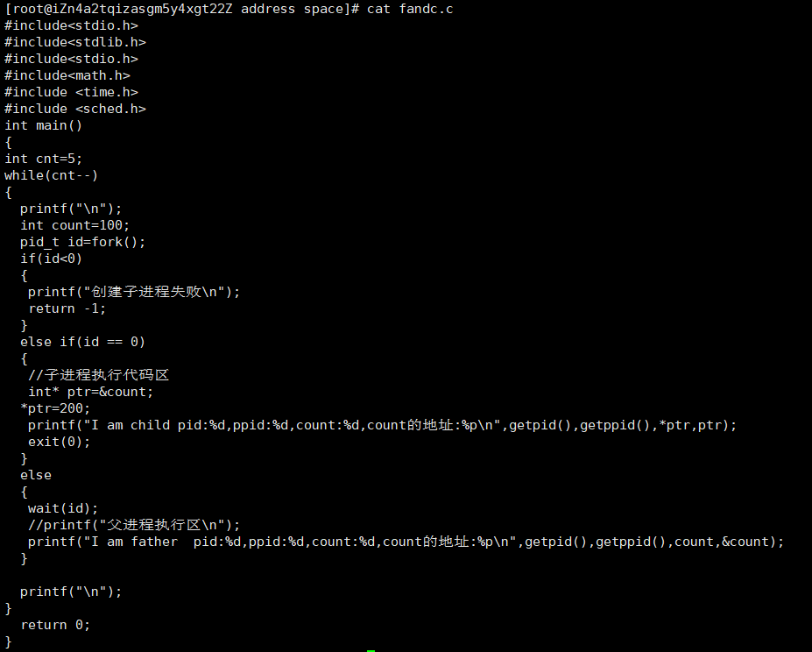812x652 pixels.
Task: Click the '*ptr=200;' assignment line
Action: point(55,408)
